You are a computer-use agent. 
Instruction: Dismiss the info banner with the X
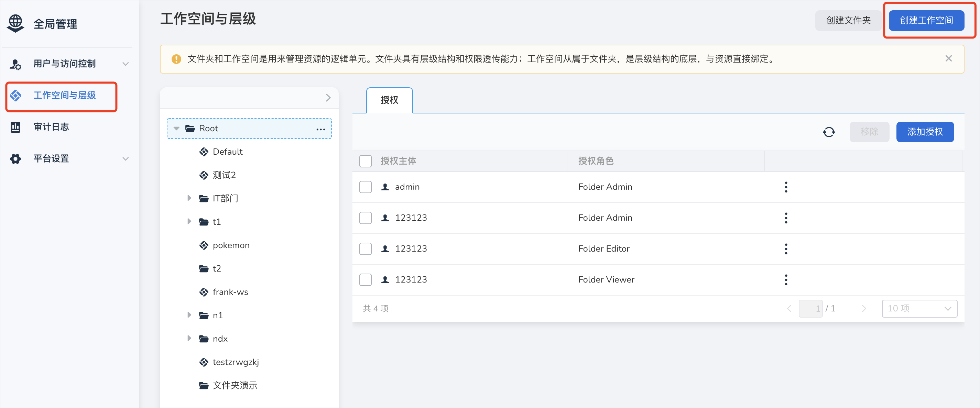[948, 58]
